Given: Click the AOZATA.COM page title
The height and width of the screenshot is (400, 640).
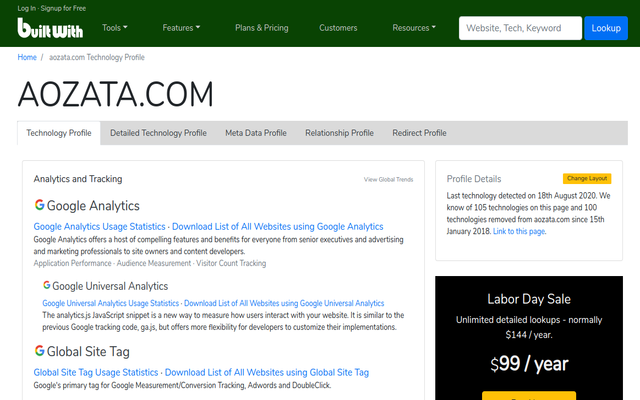Looking at the screenshot, I should (x=116, y=94).
